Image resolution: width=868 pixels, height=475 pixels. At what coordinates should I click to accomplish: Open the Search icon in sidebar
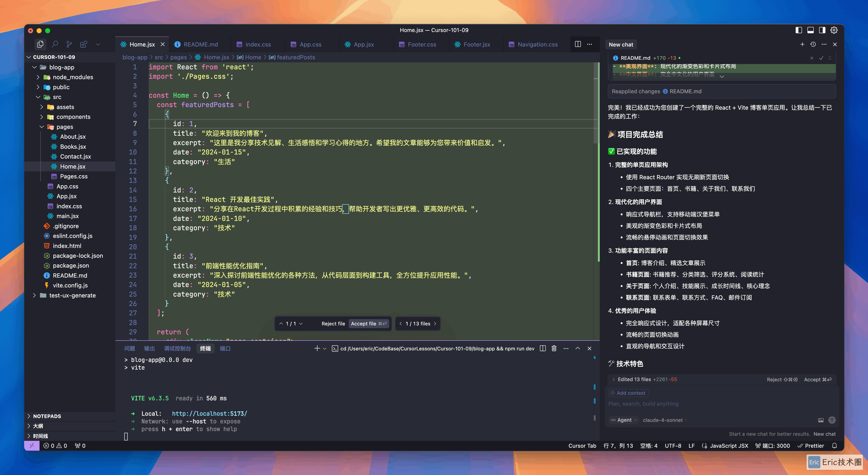click(55, 44)
